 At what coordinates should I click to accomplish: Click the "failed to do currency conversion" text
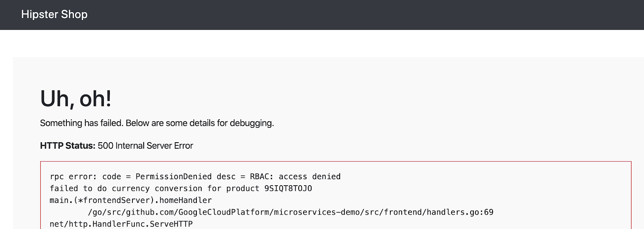tap(126, 188)
